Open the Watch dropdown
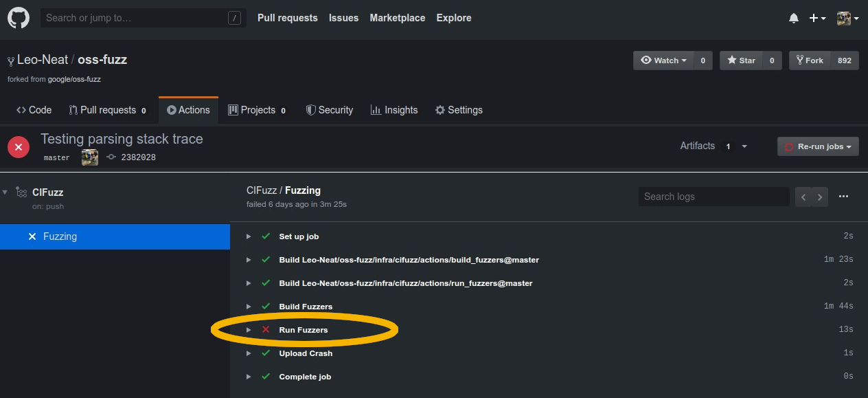The image size is (868, 398). pos(662,60)
